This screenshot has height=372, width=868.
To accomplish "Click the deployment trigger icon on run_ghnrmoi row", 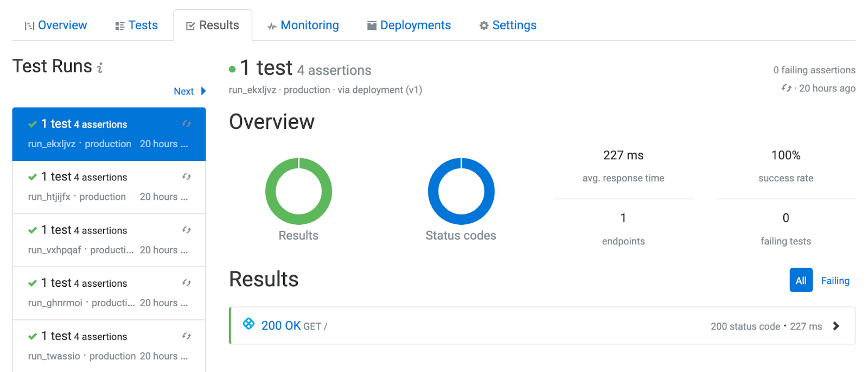I will coord(187,282).
